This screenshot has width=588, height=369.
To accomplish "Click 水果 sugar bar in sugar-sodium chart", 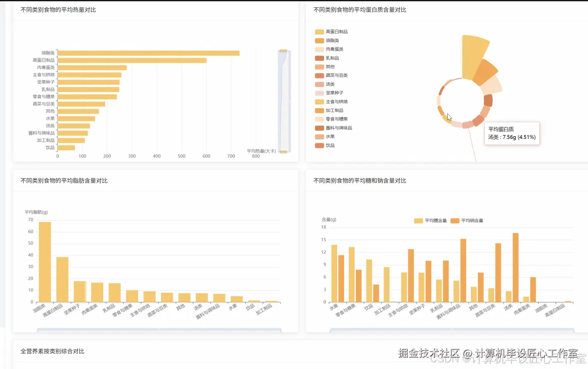I will point(334,274).
